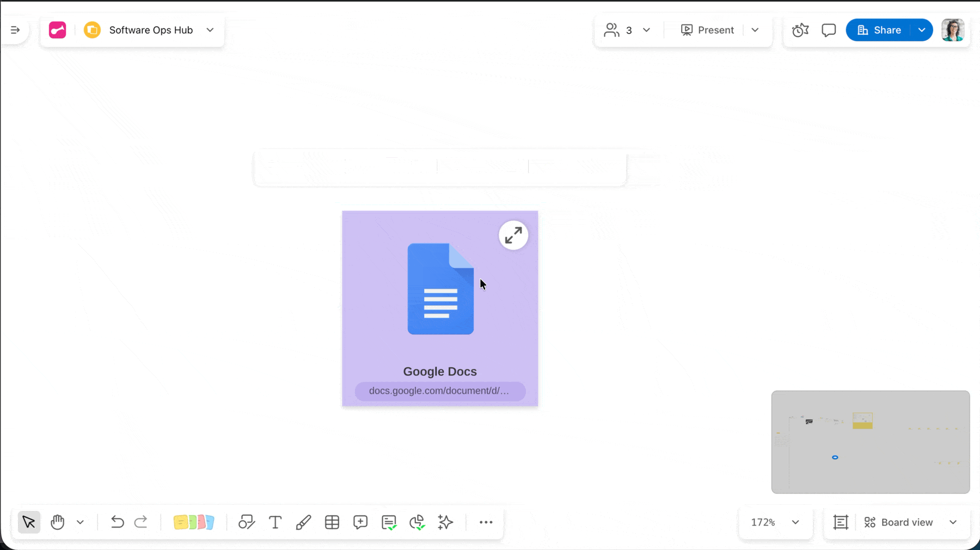Start the timer
Screen dimensions: 980x550
[800, 30]
